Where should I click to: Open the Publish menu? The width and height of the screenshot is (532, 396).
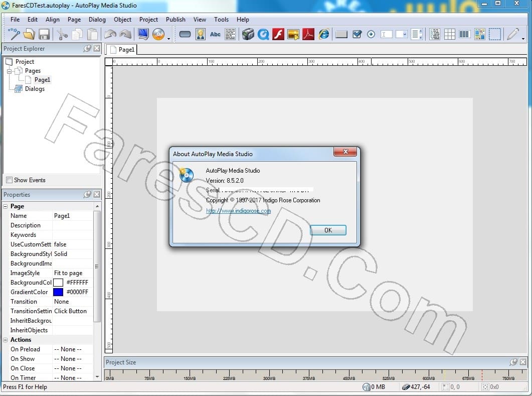tap(175, 20)
